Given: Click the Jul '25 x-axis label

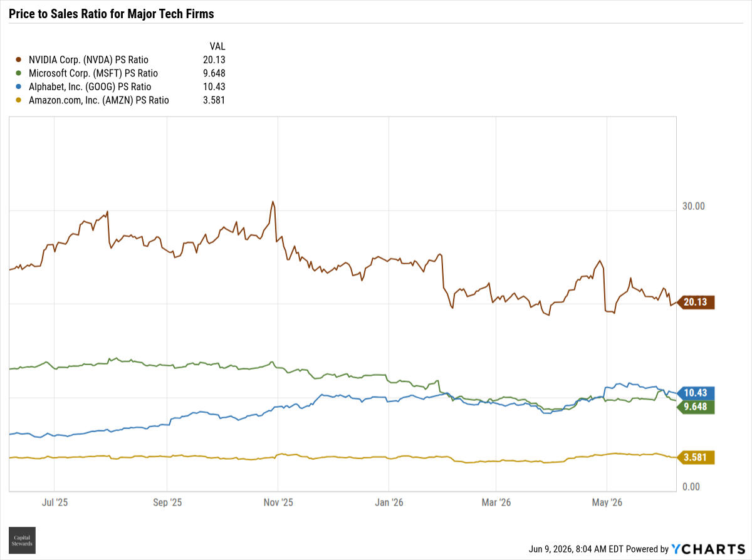Looking at the screenshot, I should tap(55, 502).
